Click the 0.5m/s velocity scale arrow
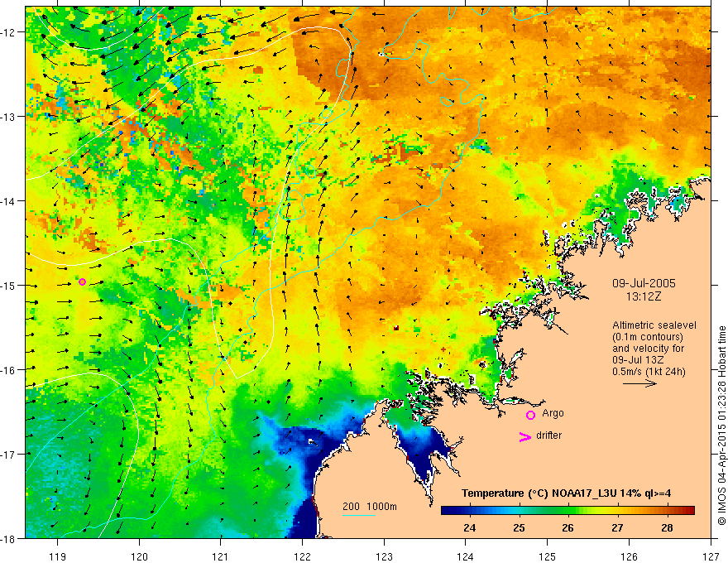 pyautogui.click(x=639, y=383)
